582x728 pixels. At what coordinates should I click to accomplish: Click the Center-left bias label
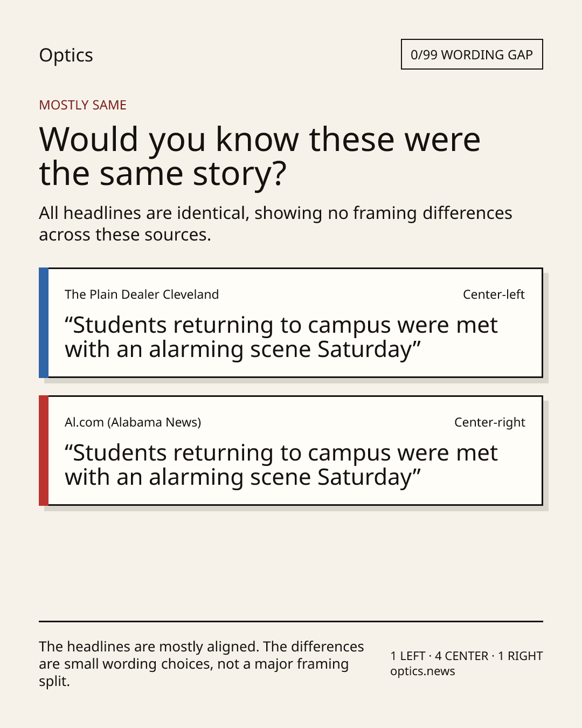point(494,294)
